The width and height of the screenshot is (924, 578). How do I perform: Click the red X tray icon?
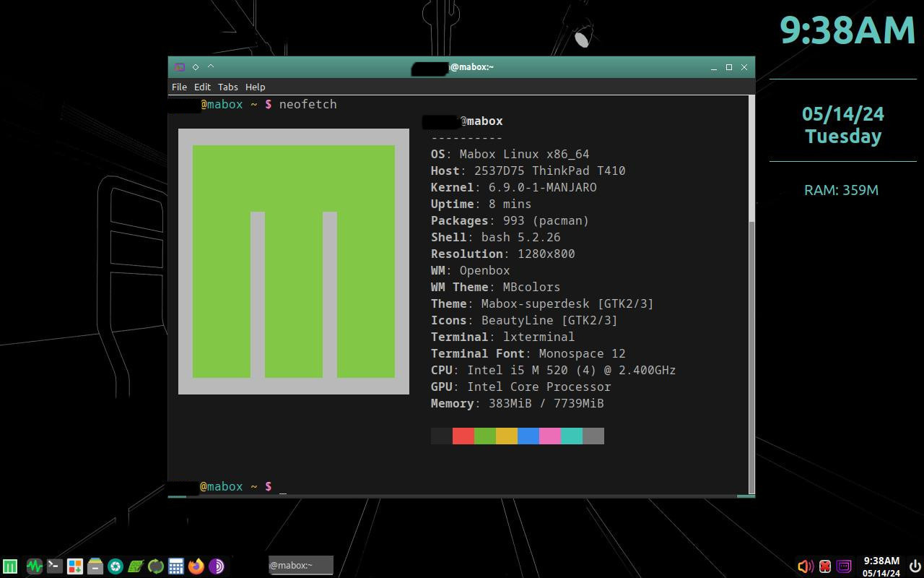[x=824, y=566]
